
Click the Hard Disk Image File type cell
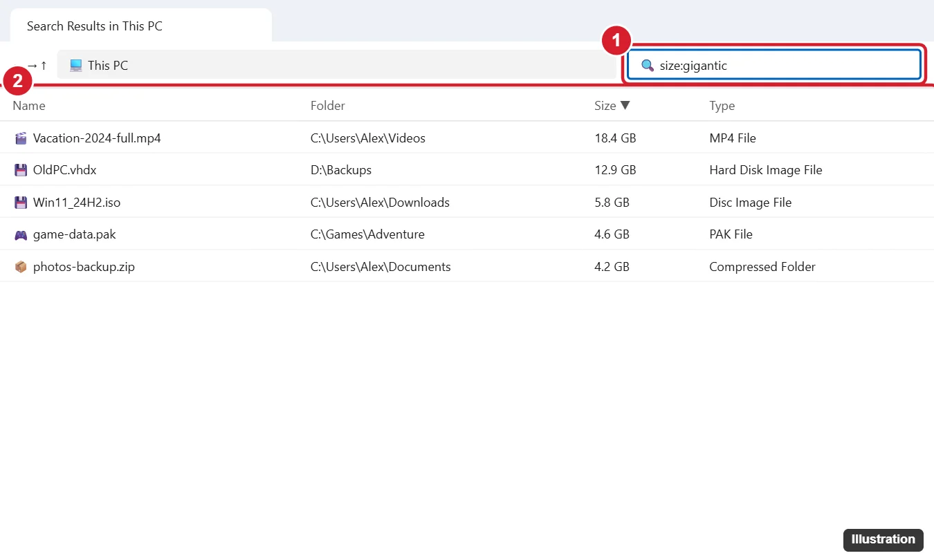(766, 170)
